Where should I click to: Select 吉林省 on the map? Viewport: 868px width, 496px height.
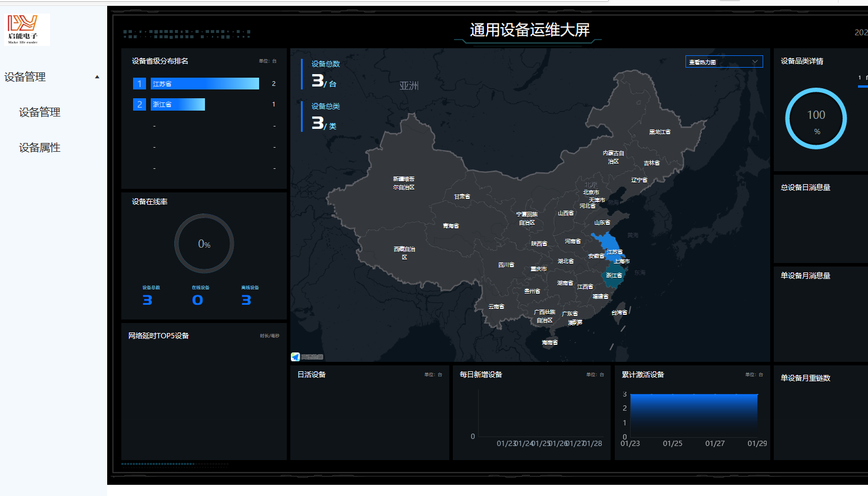tap(651, 163)
